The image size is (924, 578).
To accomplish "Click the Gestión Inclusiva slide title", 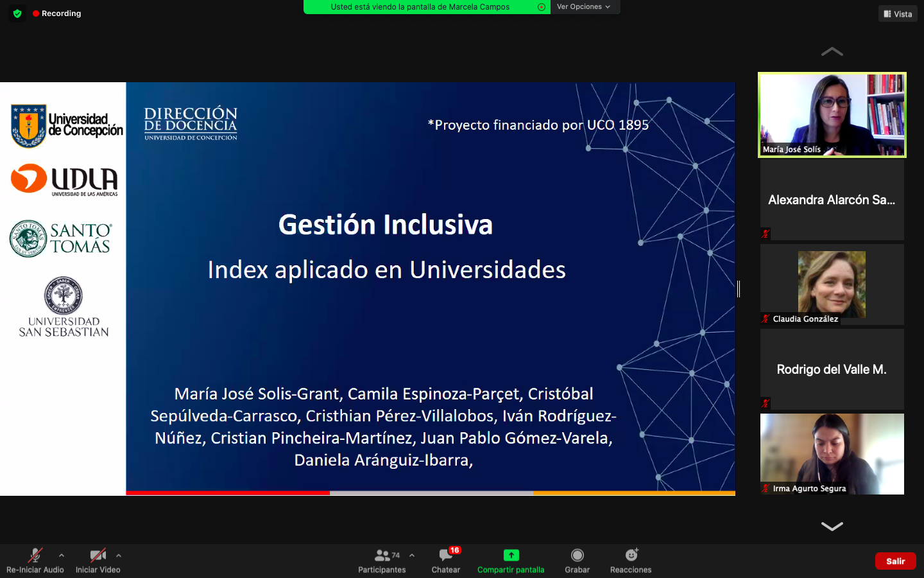I will [386, 225].
